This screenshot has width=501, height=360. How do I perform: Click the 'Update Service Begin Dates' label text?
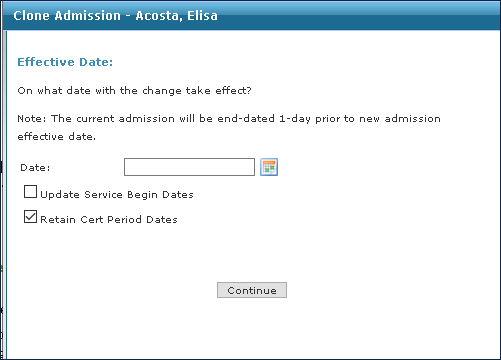click(117, 194)
